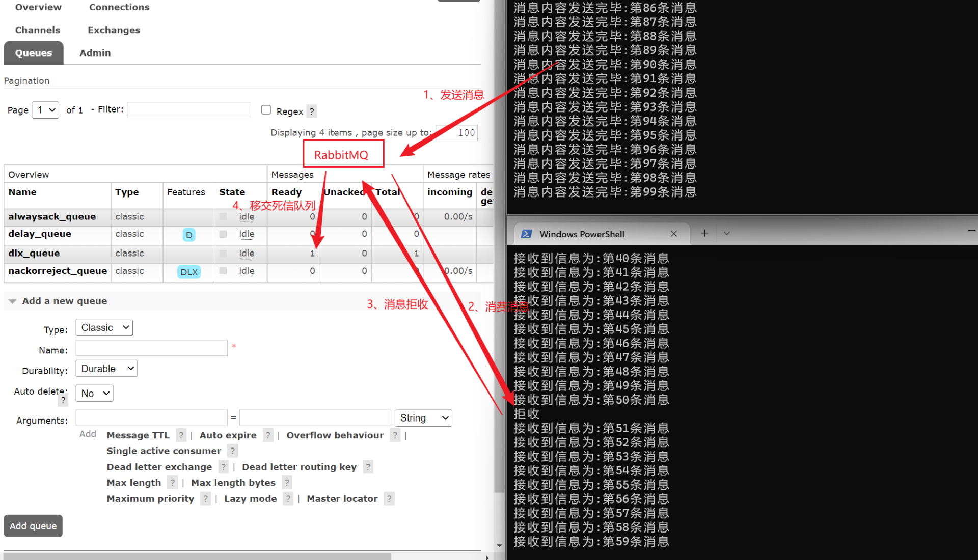Select the Page number stepper field

[x=46, y=109]
